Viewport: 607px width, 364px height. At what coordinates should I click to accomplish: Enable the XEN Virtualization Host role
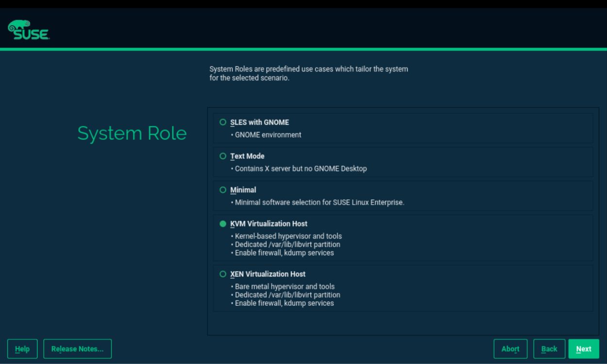pyautogui.click(x=223, y=274)
